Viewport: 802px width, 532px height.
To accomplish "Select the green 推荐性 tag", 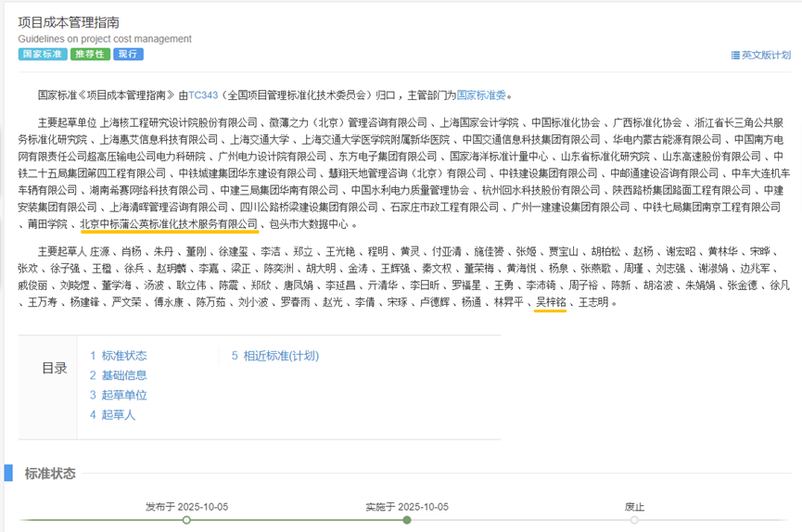I will click(x=90, y=55).
